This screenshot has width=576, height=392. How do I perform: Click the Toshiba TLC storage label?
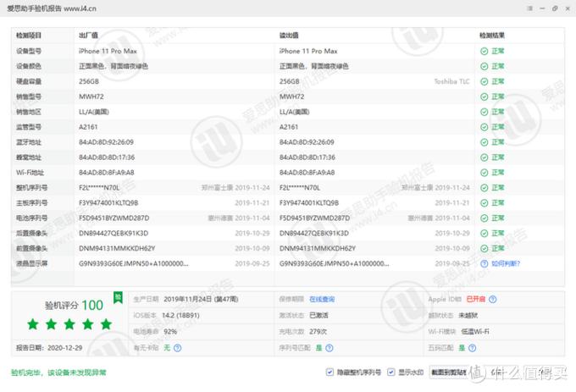click(451, 81)
